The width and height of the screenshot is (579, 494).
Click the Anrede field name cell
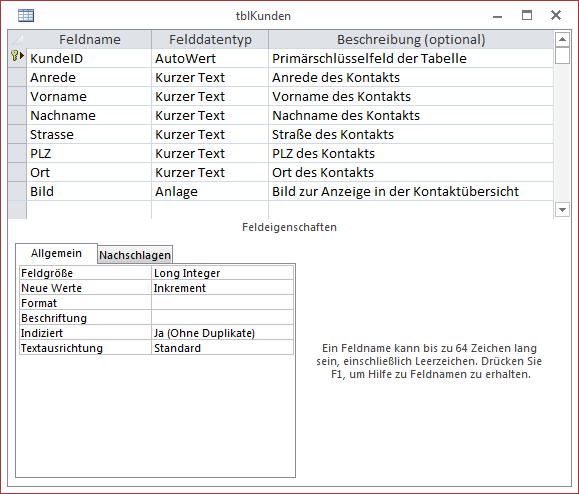pos(89,78)
